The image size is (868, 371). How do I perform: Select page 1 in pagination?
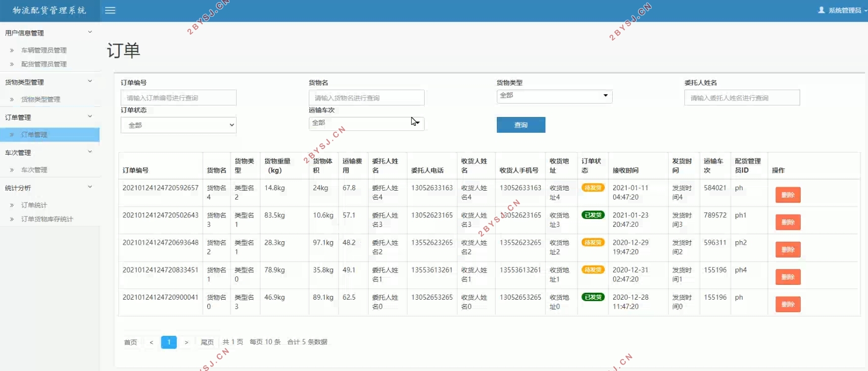point(169,342)
